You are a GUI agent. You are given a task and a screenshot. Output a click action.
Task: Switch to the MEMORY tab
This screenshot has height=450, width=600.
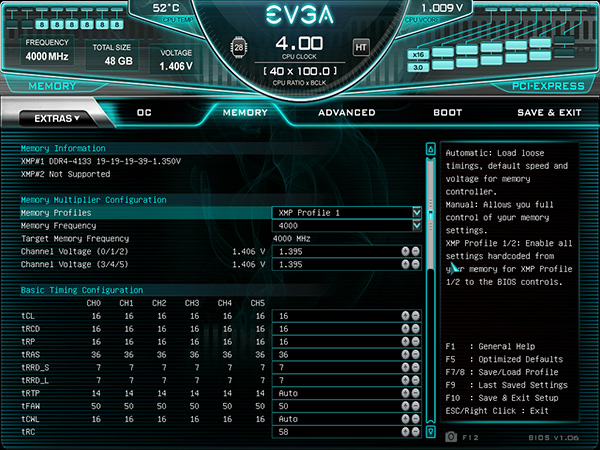click(245, 112)
